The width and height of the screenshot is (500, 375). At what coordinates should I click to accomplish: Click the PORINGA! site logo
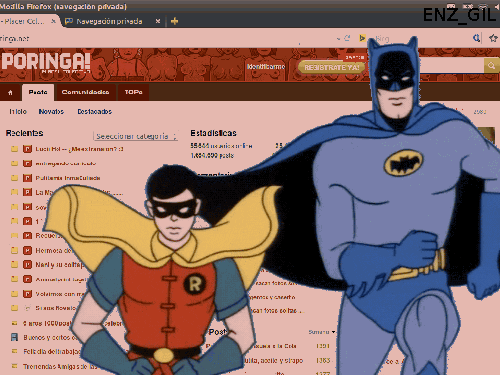46,62
